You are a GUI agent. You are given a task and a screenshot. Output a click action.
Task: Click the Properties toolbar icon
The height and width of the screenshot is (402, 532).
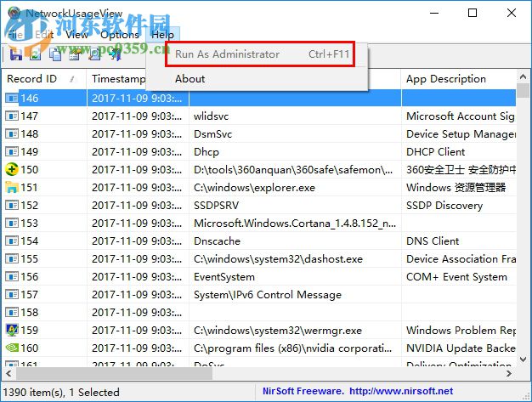(x=75, y=54)
